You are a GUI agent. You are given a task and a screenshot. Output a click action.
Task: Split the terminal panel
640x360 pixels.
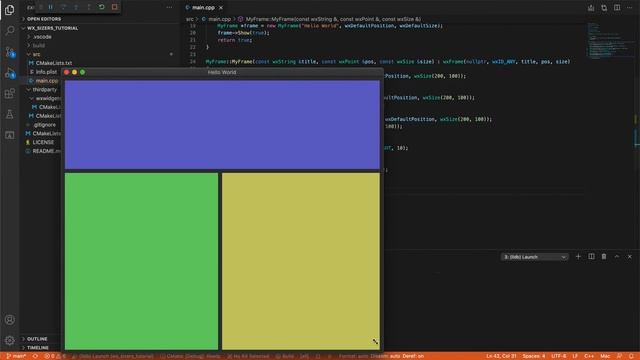(591, 256)
